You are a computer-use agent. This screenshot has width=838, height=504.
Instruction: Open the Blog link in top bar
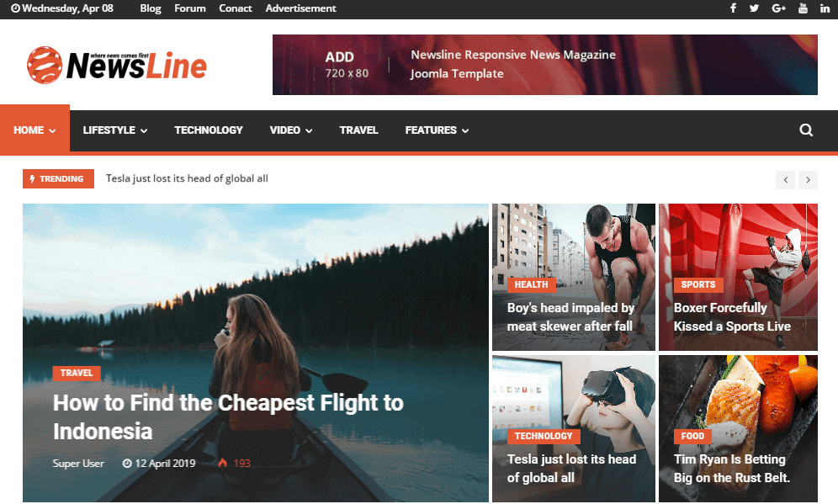tap(150, 8)
